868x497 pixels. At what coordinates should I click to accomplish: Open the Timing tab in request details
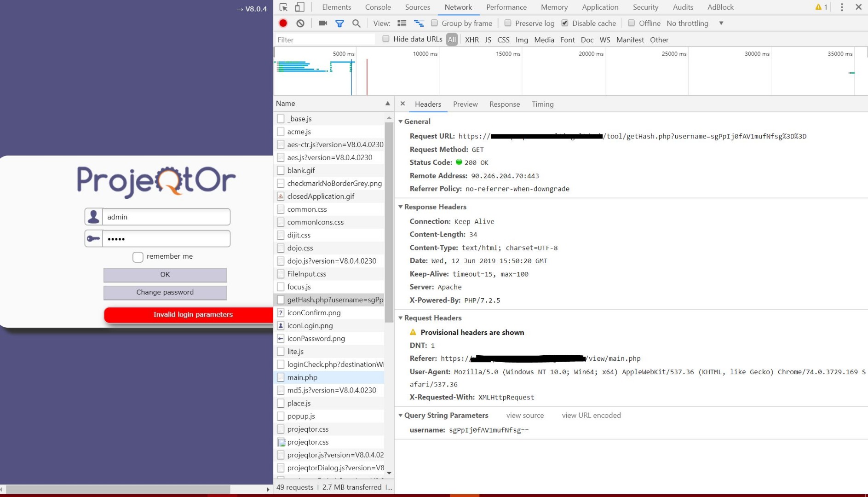(542, 104)
